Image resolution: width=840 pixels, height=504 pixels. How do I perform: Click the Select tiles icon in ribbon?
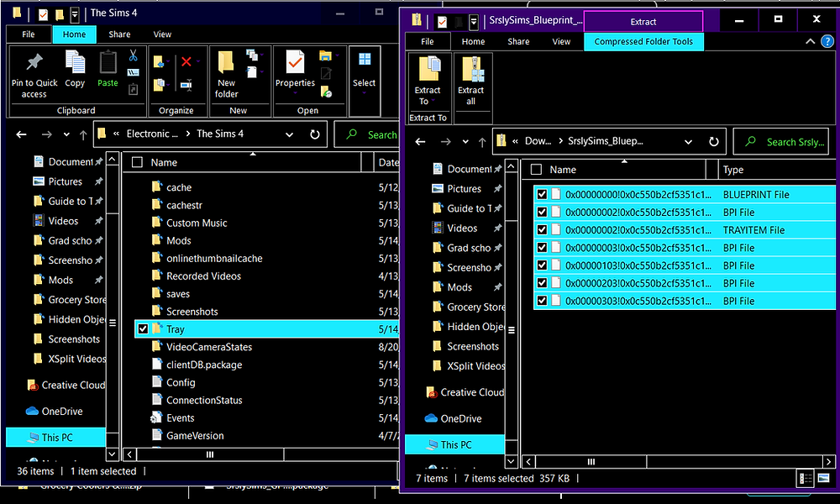pos(365,60)
